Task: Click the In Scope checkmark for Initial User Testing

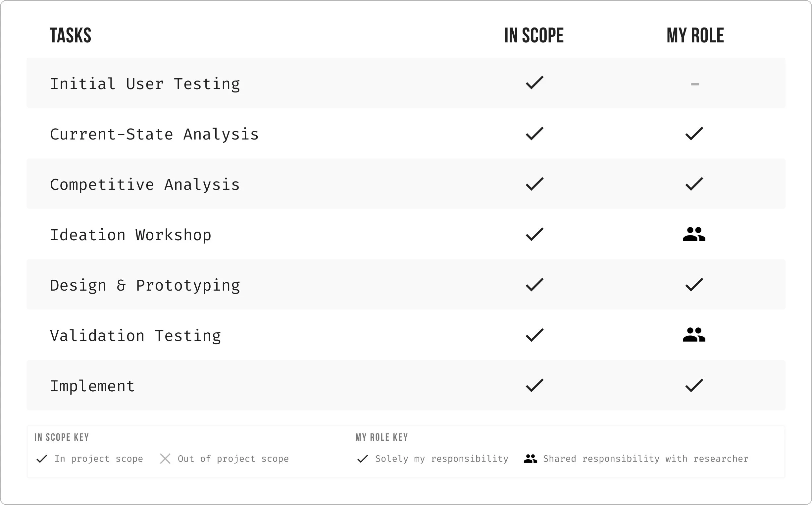Action: pos(535,83)
